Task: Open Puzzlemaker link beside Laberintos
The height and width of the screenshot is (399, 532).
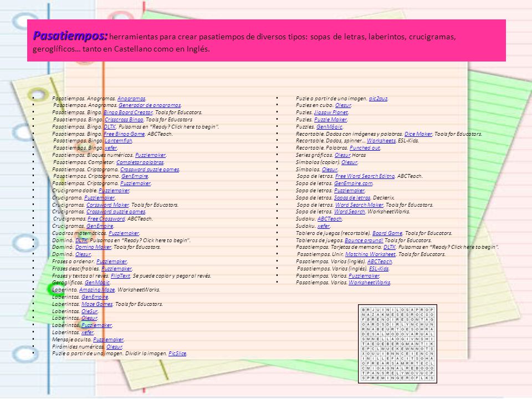Action: [96, 325]
